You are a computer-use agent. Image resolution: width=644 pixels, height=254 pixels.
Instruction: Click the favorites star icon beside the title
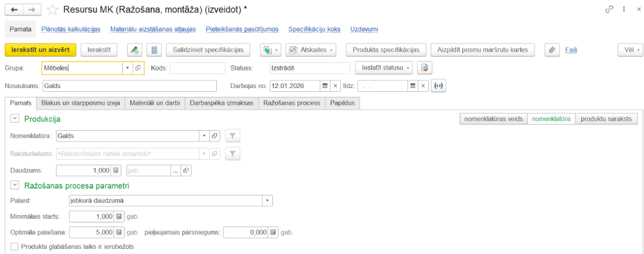[53, 10]
